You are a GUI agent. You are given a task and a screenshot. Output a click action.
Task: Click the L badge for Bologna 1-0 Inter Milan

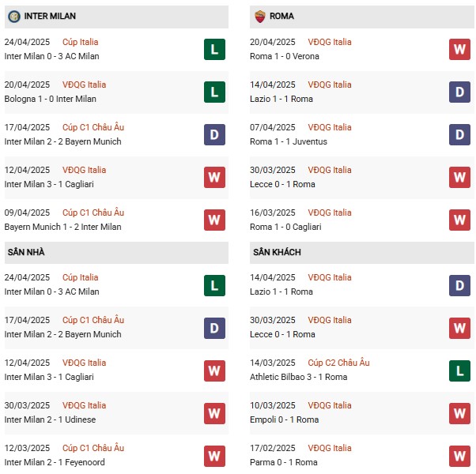tap(214, 92)
